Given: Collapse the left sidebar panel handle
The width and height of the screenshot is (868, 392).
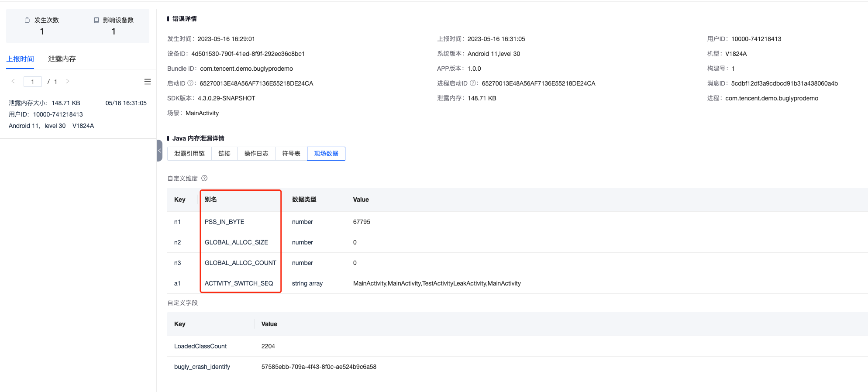Looking at the screenshot, I should 159,151.
